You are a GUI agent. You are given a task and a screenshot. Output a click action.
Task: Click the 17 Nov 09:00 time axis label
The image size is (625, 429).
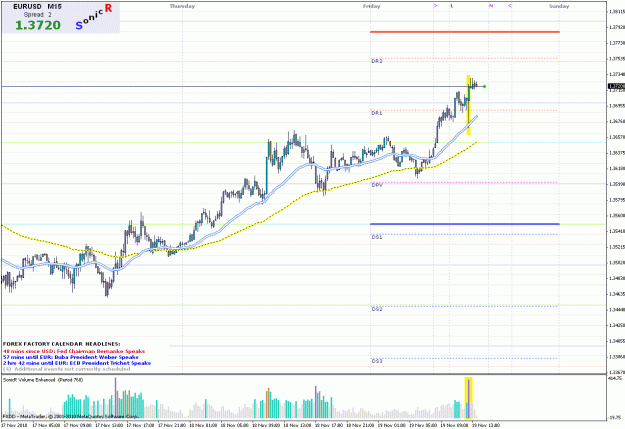tap(78, 425)
